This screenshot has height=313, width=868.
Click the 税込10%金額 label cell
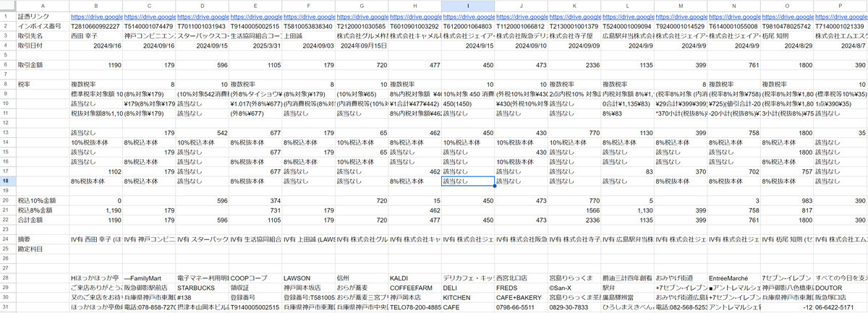pos(42,200)
